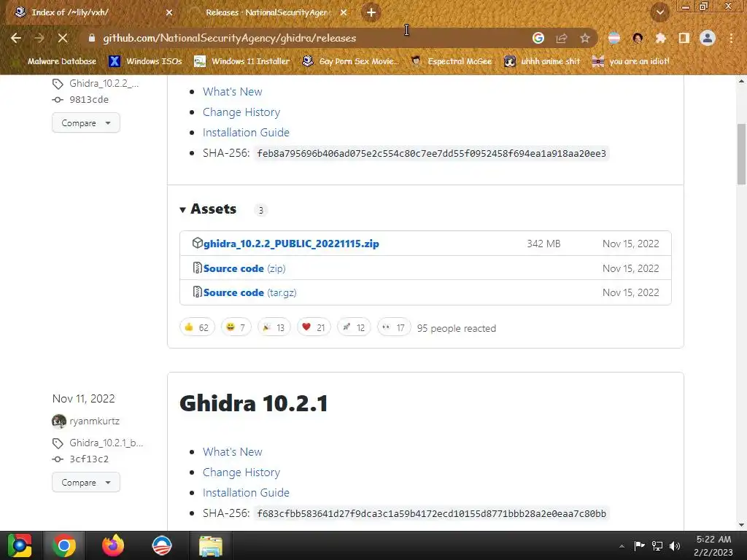Open Compare dropdown for Ghidra 10.2.1
The height and width of the screenshot is (560, 747).
(86, 483)
